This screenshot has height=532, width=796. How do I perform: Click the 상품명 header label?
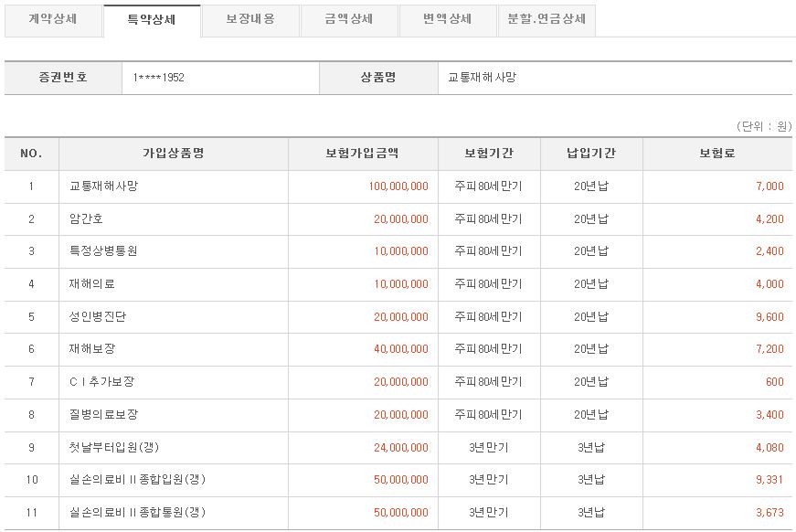click(378, 77)
